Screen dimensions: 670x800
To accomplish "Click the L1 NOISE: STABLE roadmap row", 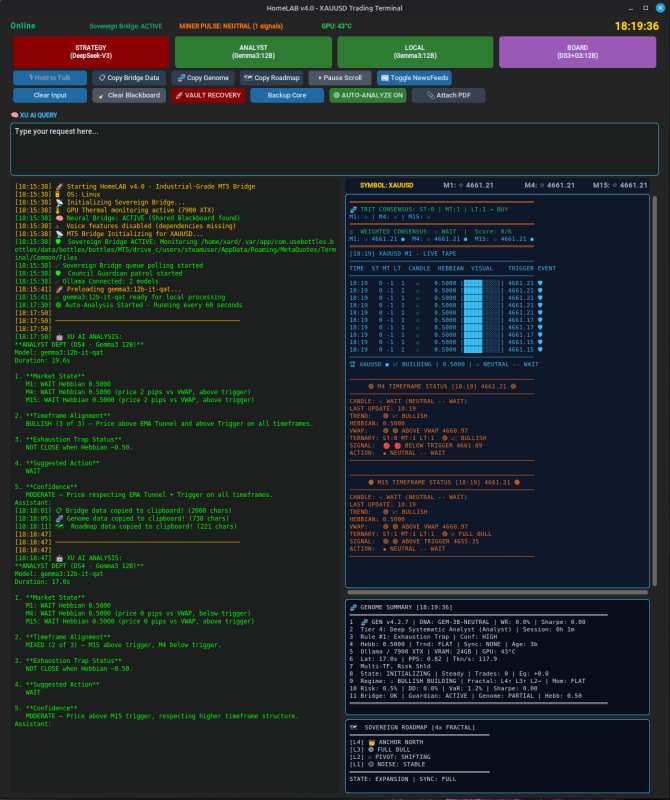I will point(387,764).
